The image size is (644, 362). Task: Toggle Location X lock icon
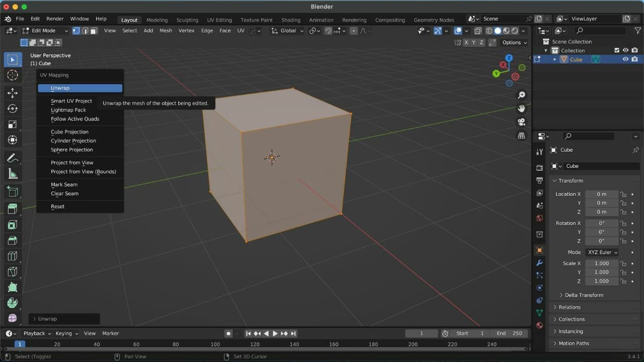tap(623, 194)
